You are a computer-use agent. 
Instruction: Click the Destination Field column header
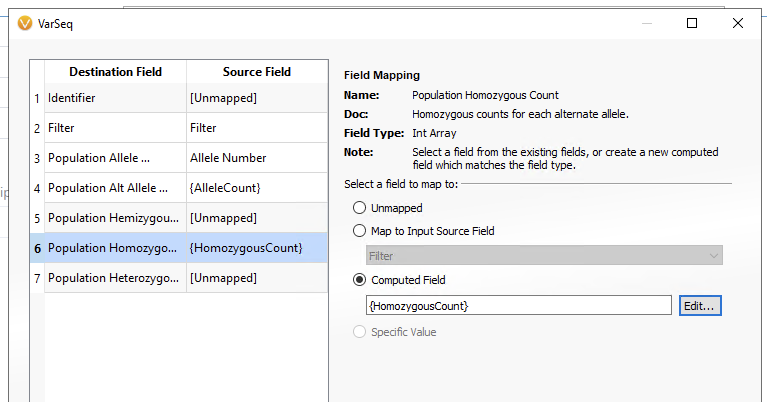point(115,72)
